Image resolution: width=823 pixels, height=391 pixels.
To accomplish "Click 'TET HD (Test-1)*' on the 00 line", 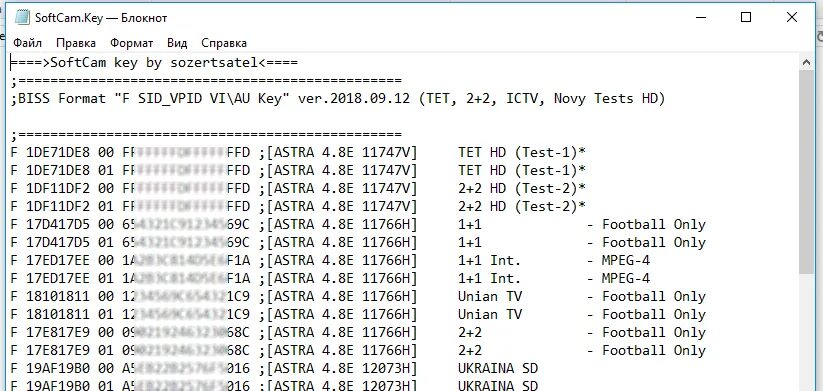I will pyautogui.click(x=522, y=153).
